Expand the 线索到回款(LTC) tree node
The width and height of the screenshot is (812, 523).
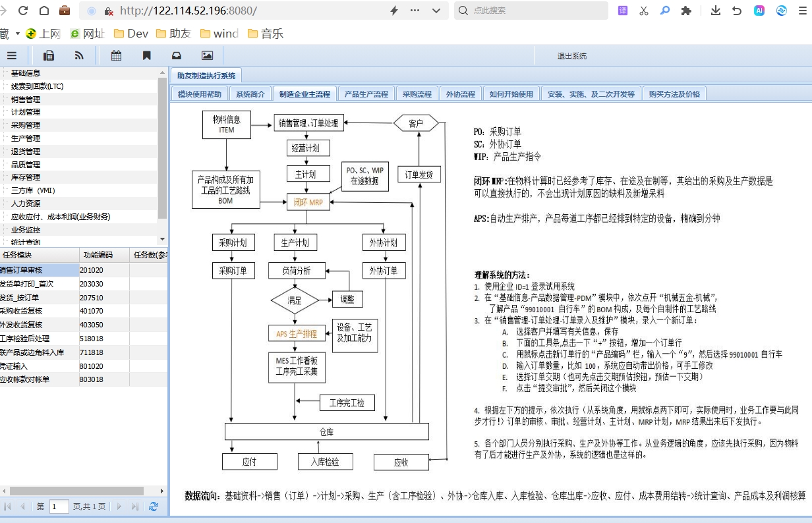coord(37,86)
